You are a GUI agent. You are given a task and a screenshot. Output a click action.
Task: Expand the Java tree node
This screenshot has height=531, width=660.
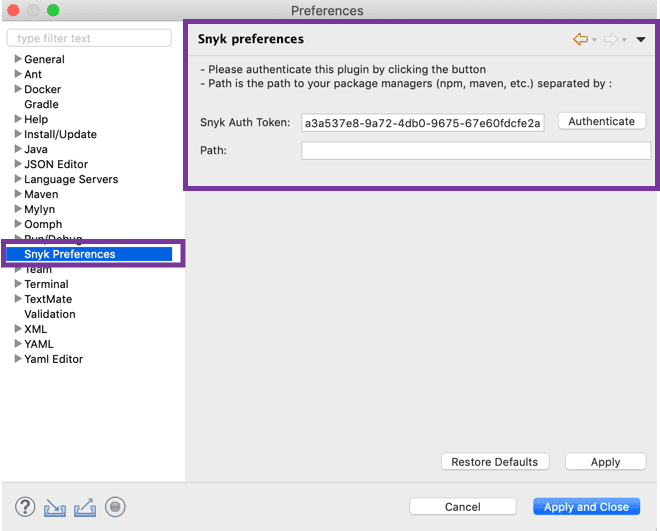[18, 149]
